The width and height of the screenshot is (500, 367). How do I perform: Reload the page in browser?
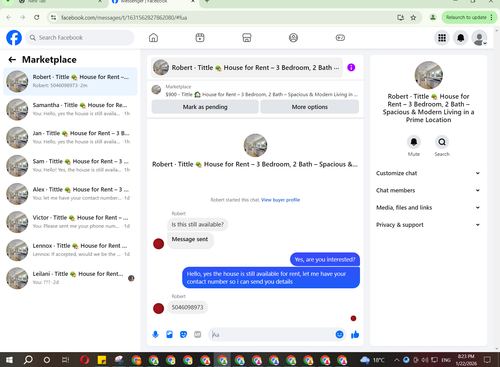37,17
